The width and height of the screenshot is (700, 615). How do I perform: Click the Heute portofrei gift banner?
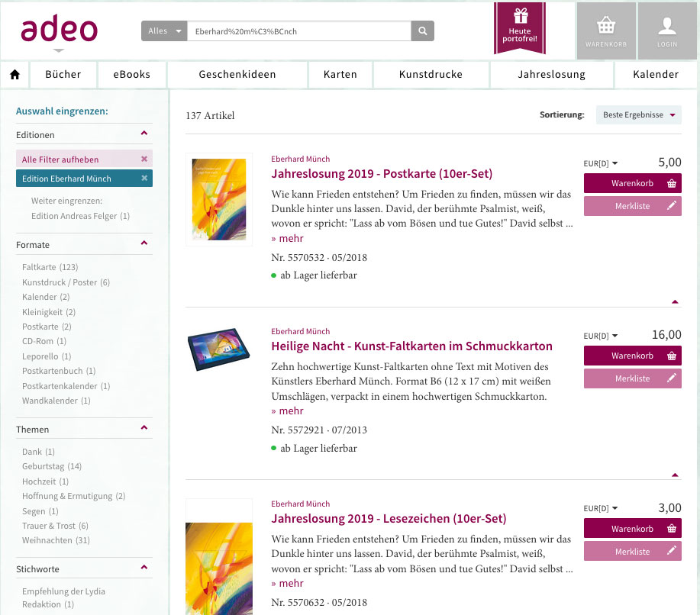(520, 28)
